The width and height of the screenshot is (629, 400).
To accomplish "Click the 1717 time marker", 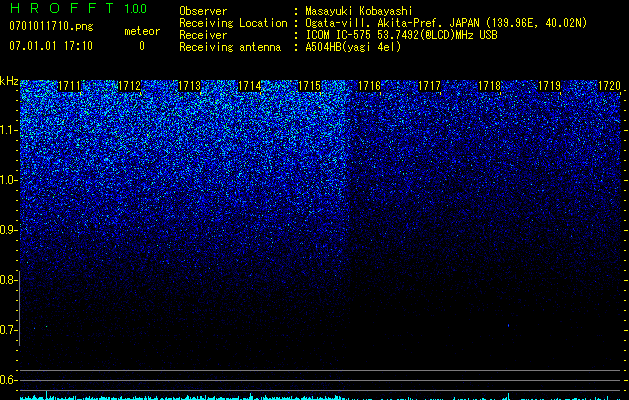I will coord(429,86).
